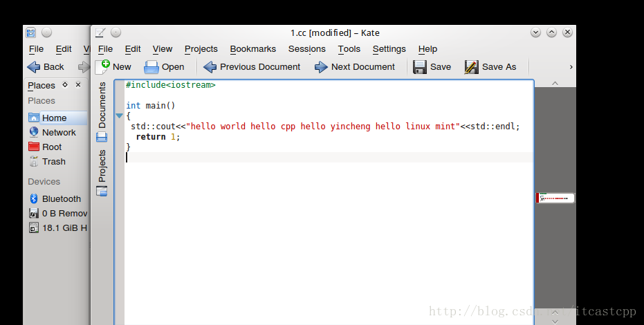Open the file manager's File menu

36,49
